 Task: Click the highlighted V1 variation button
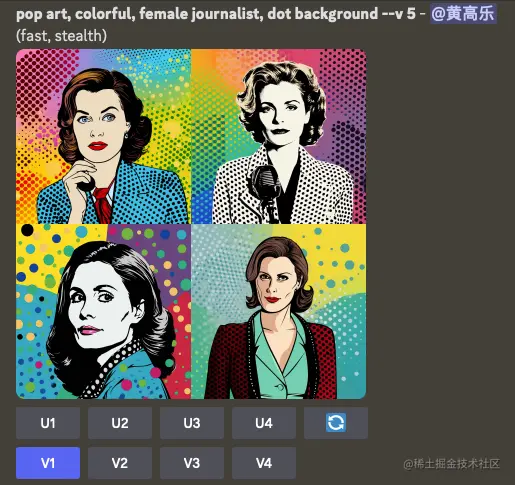48,463
